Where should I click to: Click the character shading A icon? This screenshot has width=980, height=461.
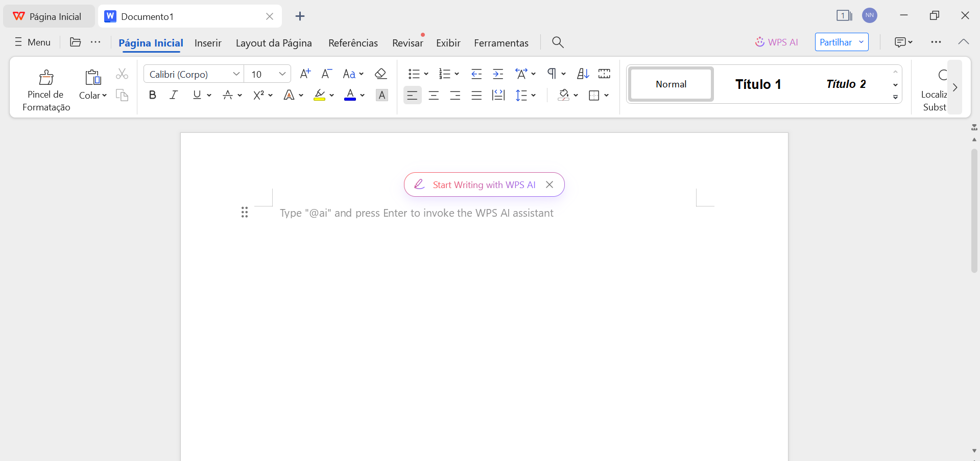(382, 95)
